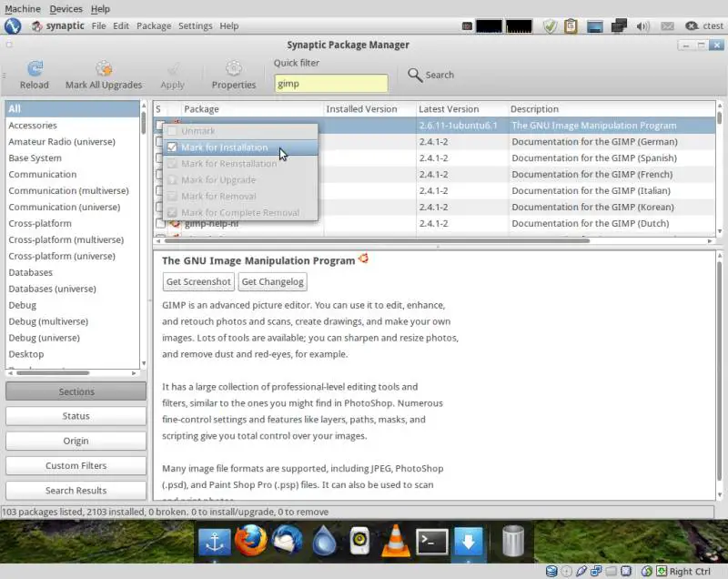Open VirtualBox Machine menu
This screenshot has height=579, width=728.
(x=22, y=9)
